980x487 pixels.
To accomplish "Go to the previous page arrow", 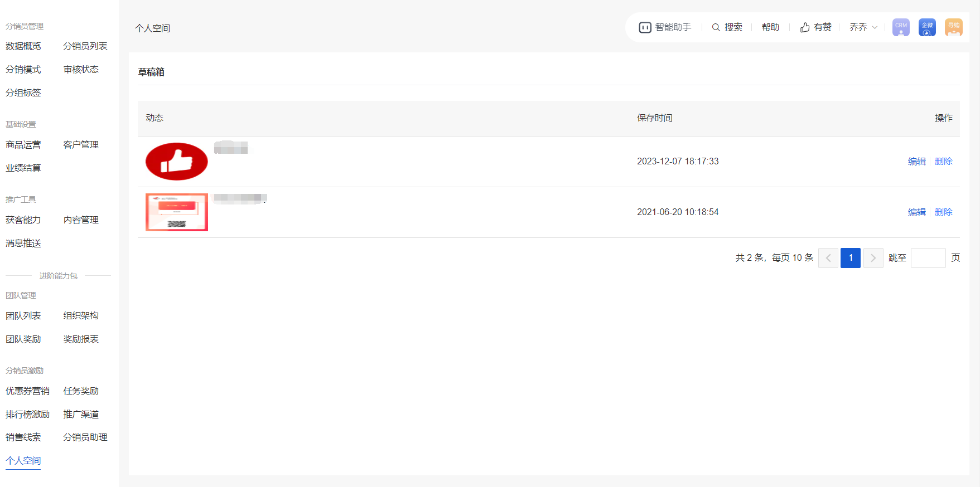I will [828, 258].
